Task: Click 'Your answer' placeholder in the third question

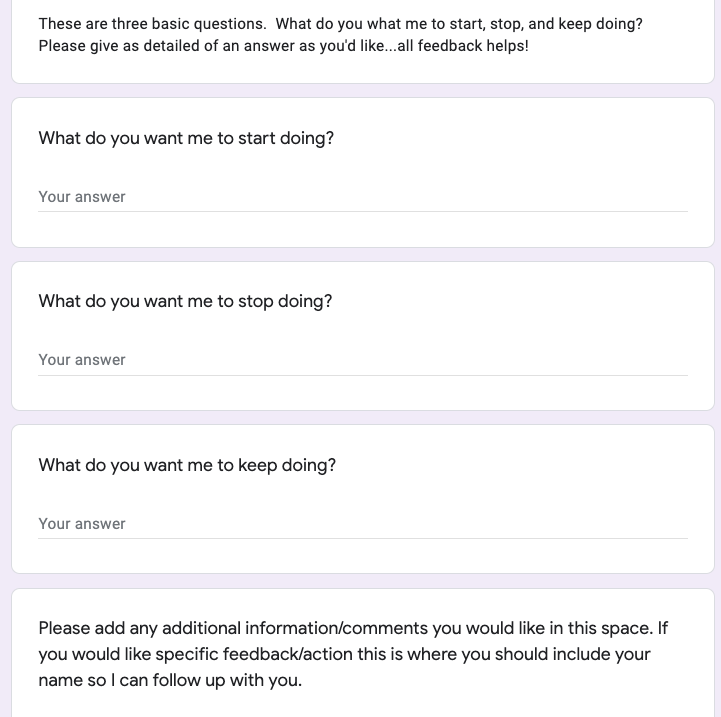Action: point(82,524)
